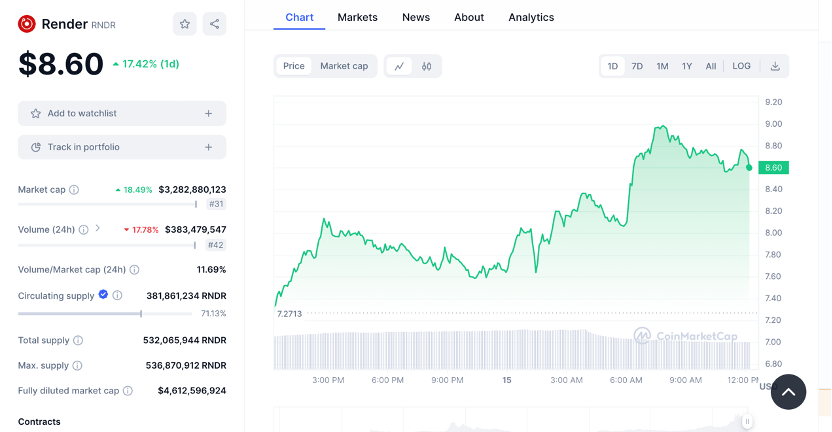
Task: Download chart data with the download icon
Action: [775, 66]
